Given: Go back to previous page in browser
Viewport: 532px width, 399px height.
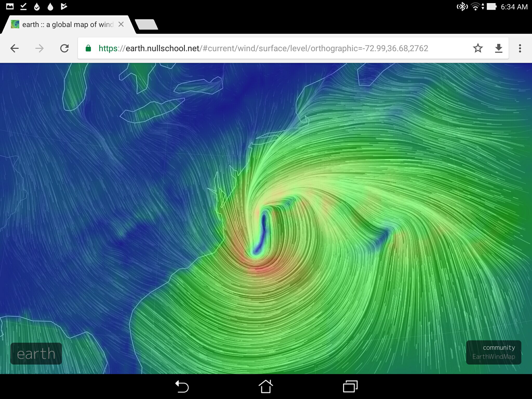Looking at the screenshot, I should coord(15,48).
